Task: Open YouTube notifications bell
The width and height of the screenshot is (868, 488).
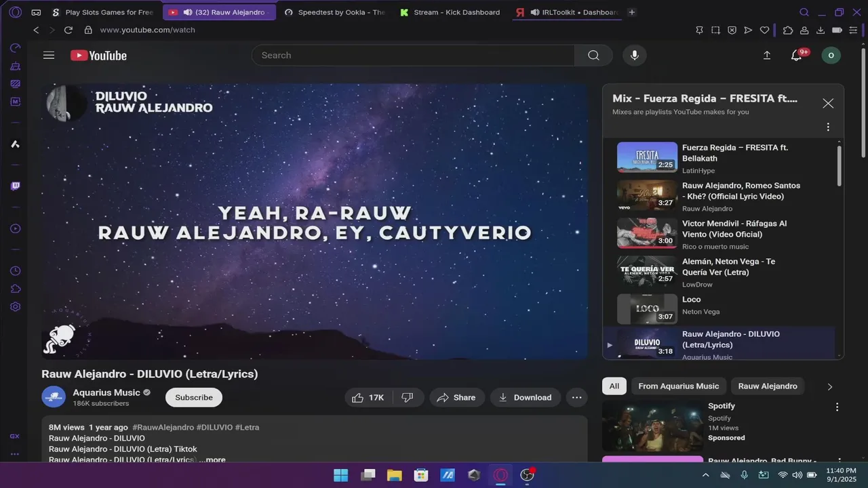Action: tap(797, 56)
